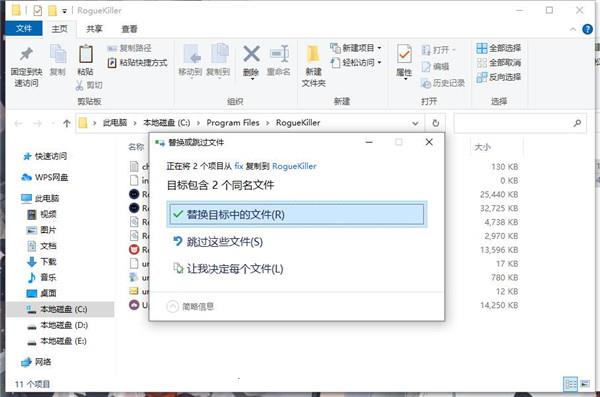Choose Replace the files in the destination
Viewport: 600px width, 397px height.
297,214
